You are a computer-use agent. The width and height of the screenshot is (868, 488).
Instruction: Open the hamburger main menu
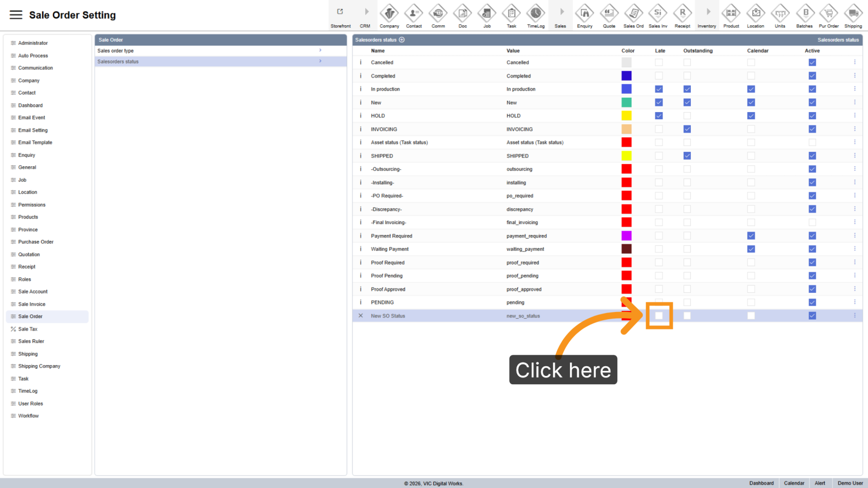[x=16, y=15]
